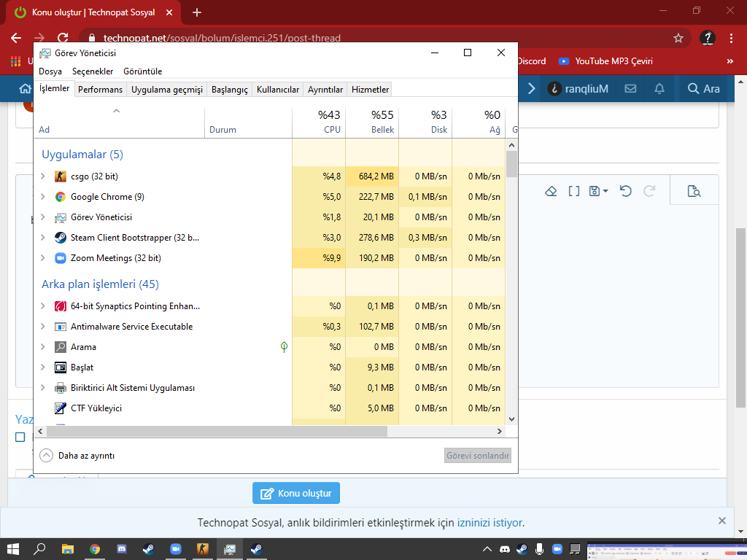Click the process list vertical scrollbar thumb
Viewport: 747px width, 560px height.
[x=511, y=164]
